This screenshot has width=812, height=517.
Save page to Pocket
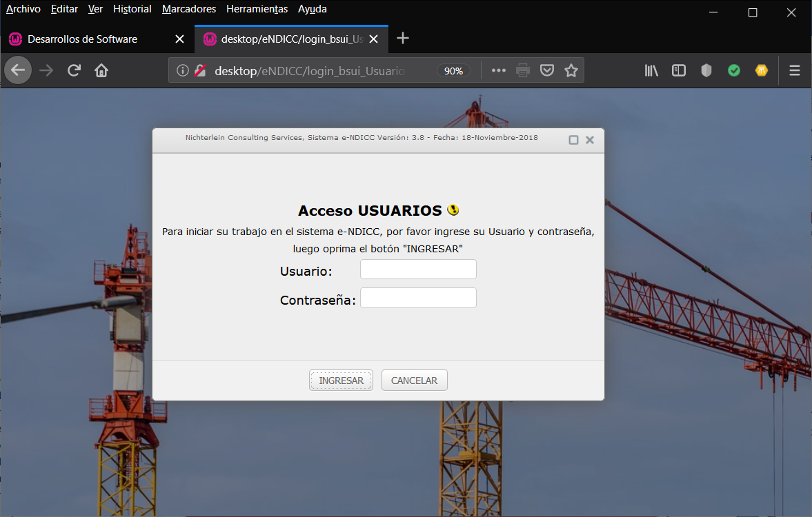pyautogui.click(x=547, y=70)
